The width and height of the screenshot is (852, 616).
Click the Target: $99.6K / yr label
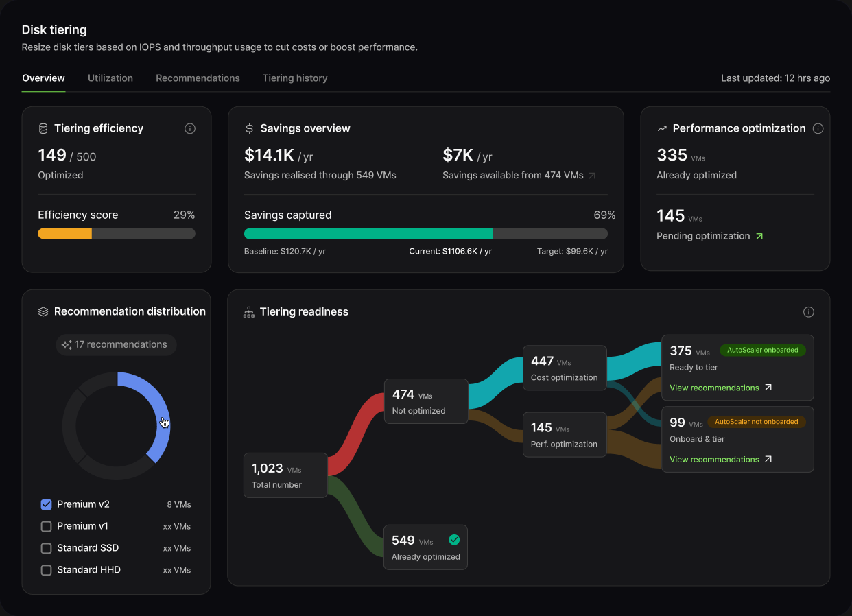tap(572, 252)
